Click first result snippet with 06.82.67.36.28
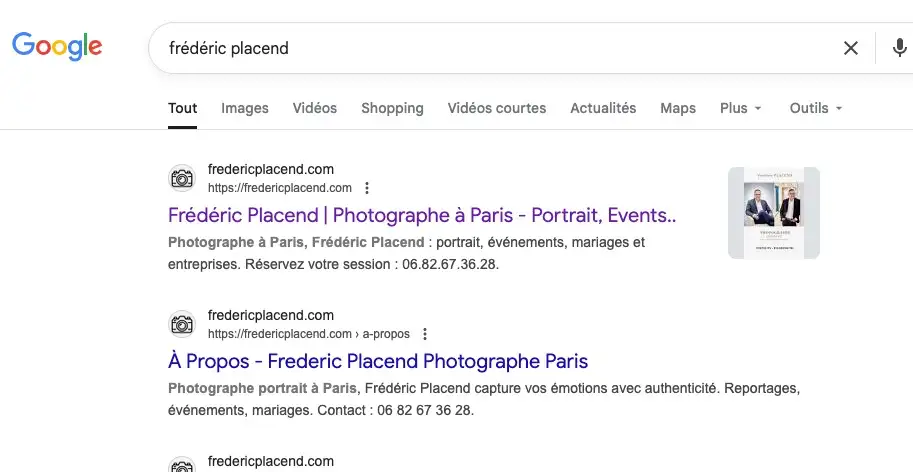Screen dimensions: 913x472 tap(406, 253)
